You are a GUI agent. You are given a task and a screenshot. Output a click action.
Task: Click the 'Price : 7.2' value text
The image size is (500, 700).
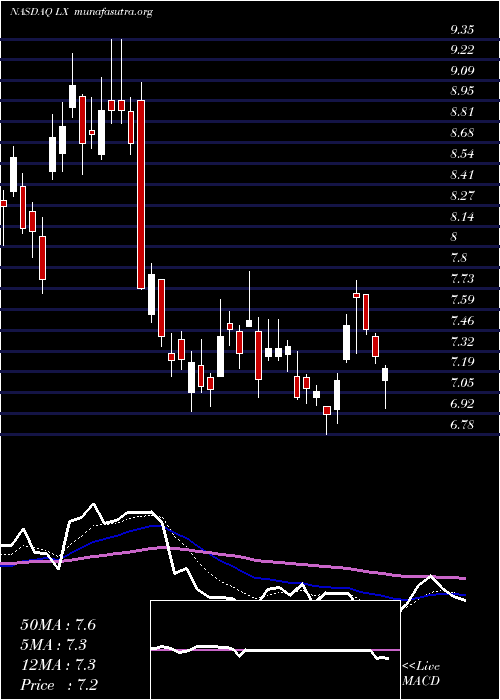pyautogui.click(x=59, y=685)
